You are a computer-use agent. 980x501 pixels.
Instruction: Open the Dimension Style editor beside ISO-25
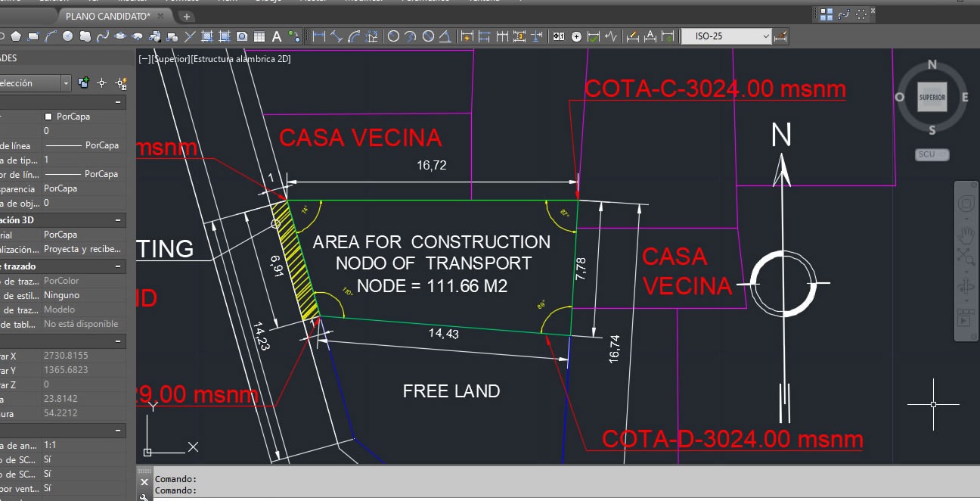click(x=781, y=36)
